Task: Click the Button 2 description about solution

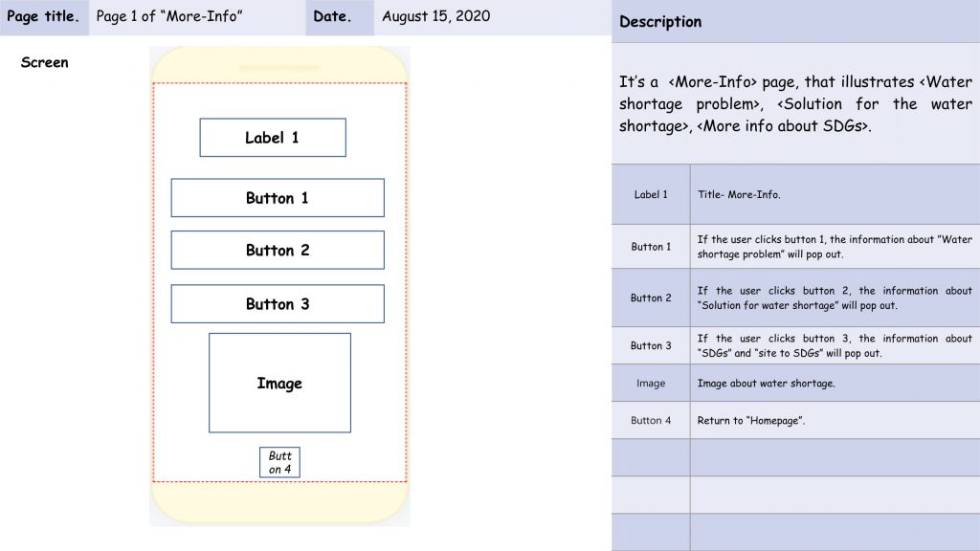Action: (x=835, y=298)
